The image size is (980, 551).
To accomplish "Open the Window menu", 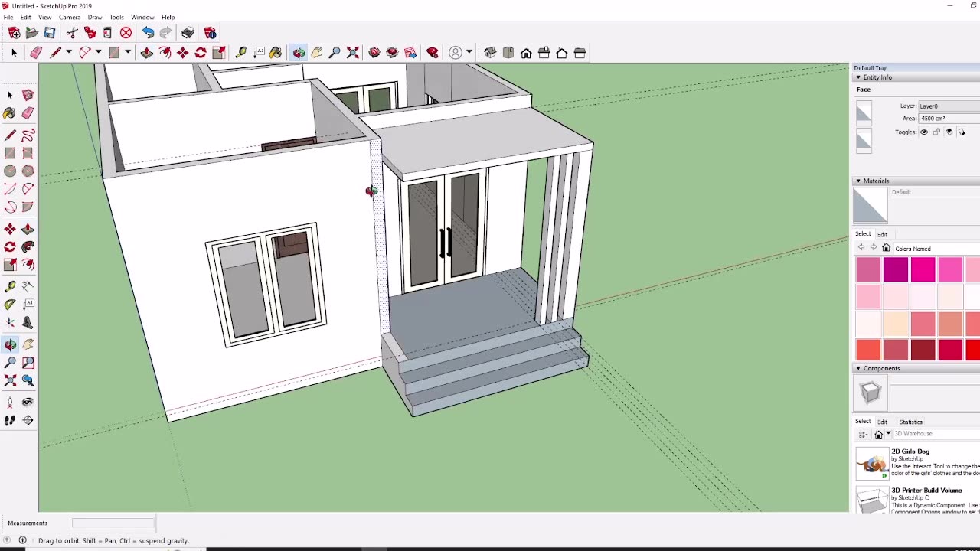I will [x=142, y=17].
